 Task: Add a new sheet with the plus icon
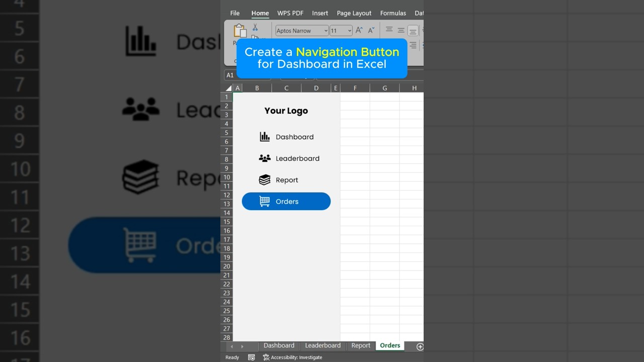[x=420, y=346]
